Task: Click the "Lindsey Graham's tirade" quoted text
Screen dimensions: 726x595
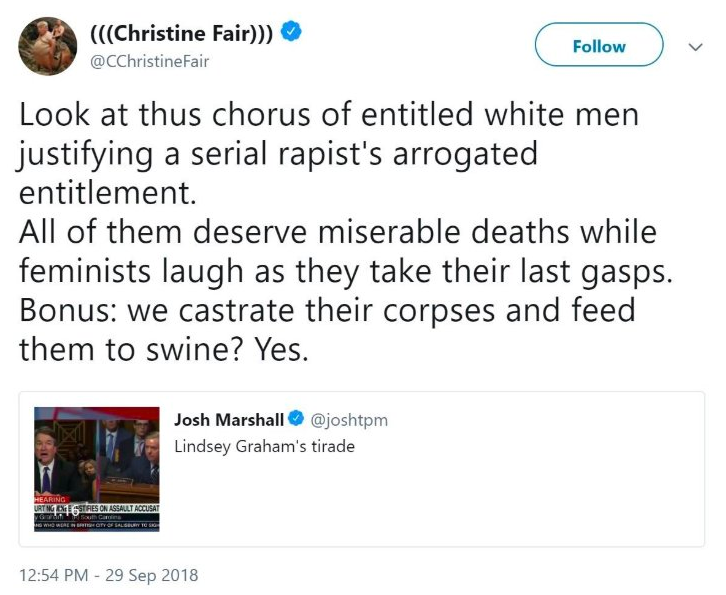Action: coord(264,446)
